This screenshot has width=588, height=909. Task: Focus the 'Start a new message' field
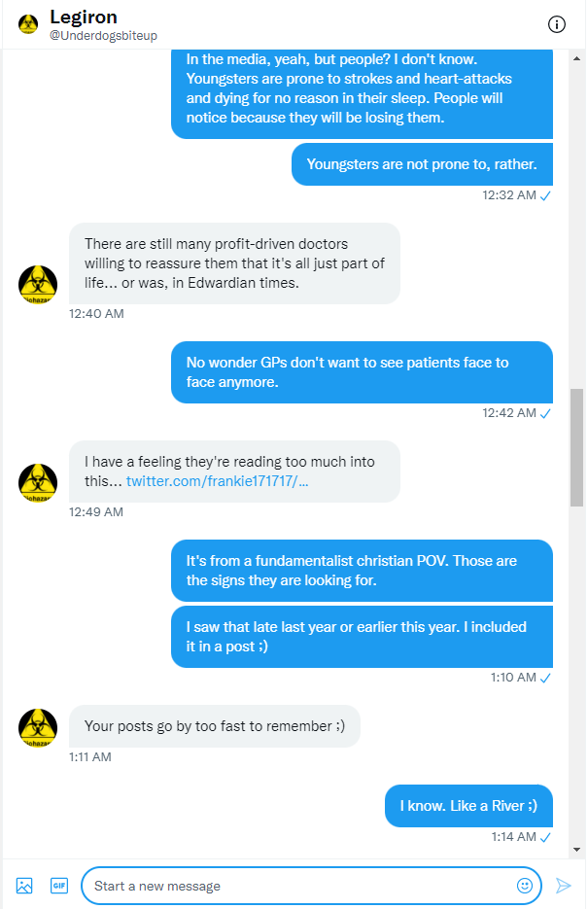[x=301, y=886]
